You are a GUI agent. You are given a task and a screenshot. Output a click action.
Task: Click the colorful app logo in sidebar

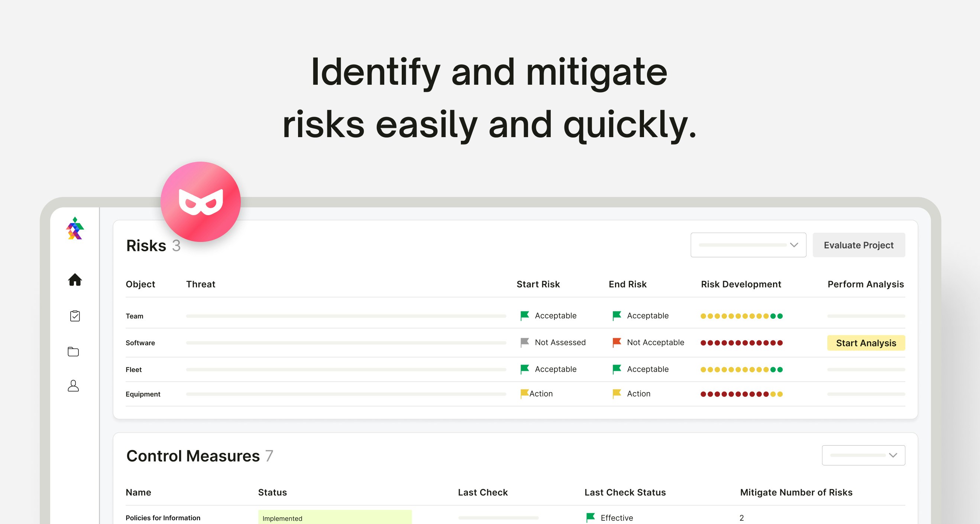tap(75, 228)
